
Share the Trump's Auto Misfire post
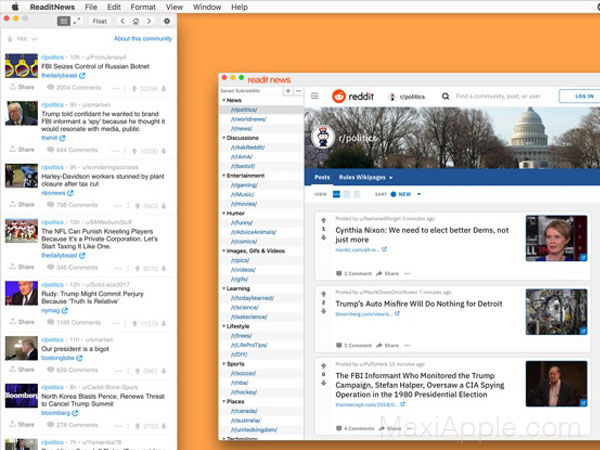coord(387,346)
